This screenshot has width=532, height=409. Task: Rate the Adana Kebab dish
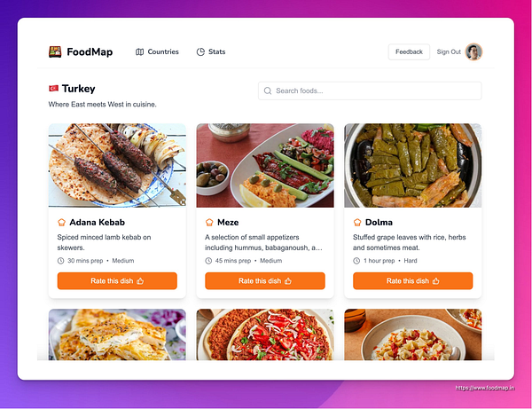[x=117, y=280]
